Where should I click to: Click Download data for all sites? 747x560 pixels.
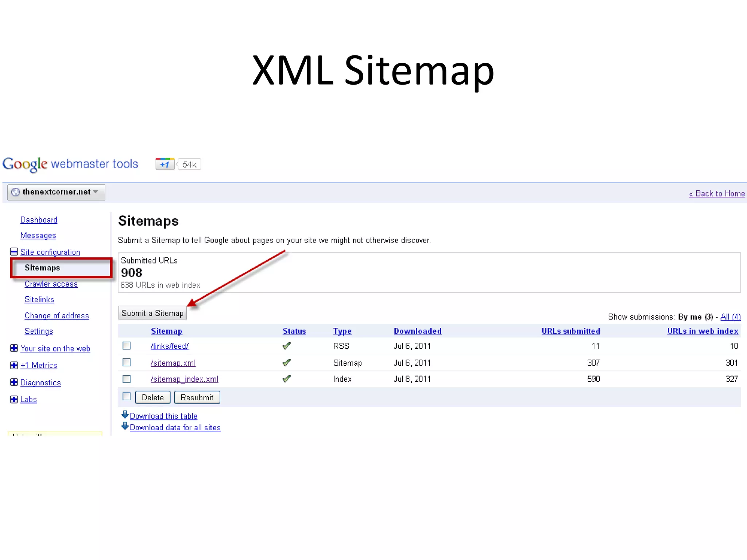175,428
